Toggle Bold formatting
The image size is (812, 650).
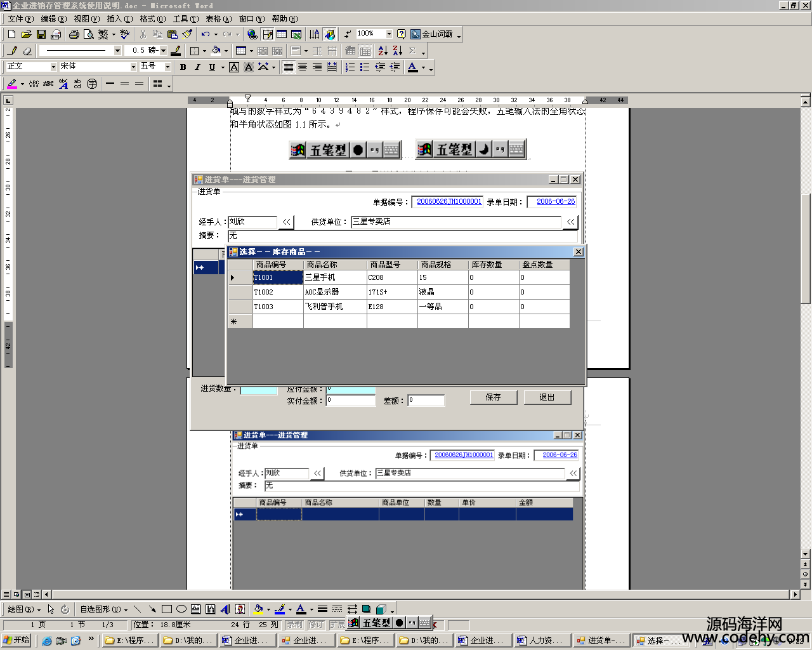pyautogui.click(x=183, y=67)
